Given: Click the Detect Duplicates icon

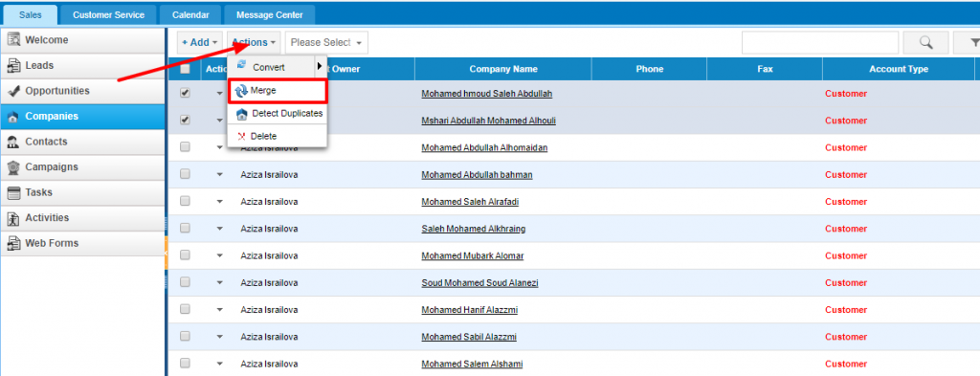Looking at the screenshot, I should (x=241, y=114).
